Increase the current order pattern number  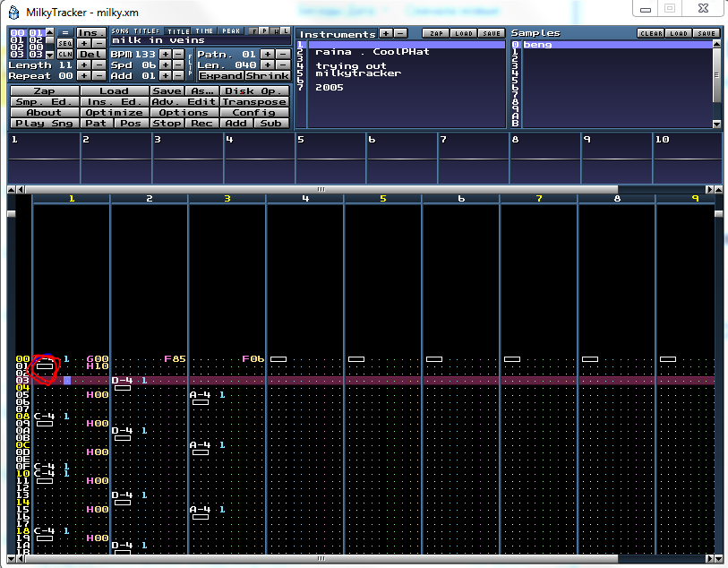[x=83, y=43]
